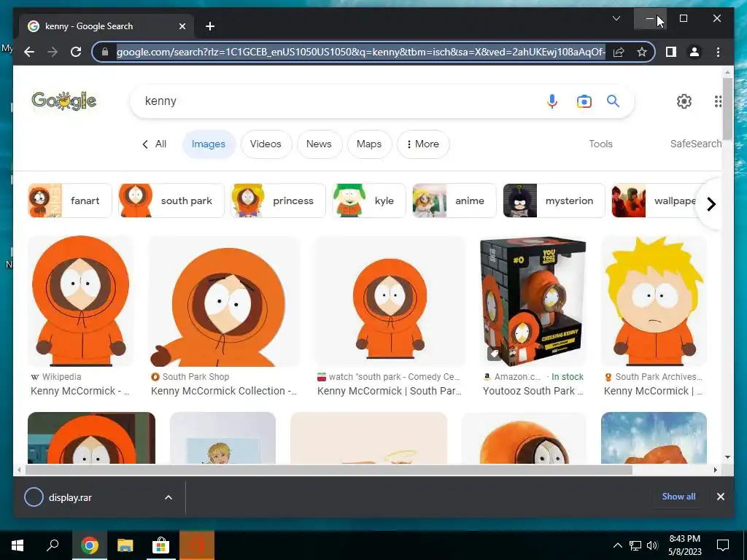Click the horizontal scrollbar thumb

(329, 470)
